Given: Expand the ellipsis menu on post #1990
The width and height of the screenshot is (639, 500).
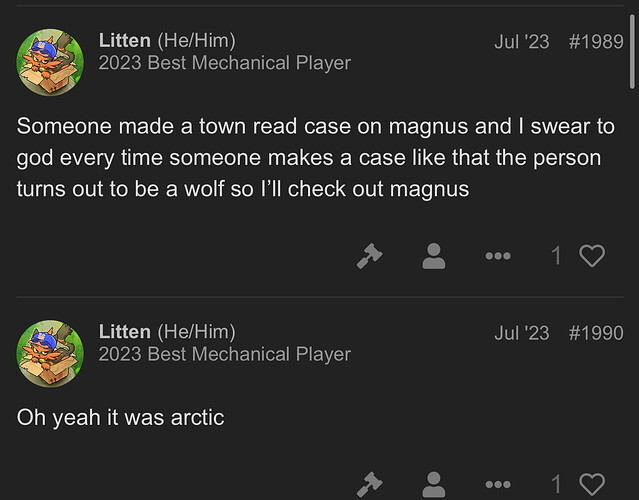Looking at the screenshot, I should [x=497, y=487].
